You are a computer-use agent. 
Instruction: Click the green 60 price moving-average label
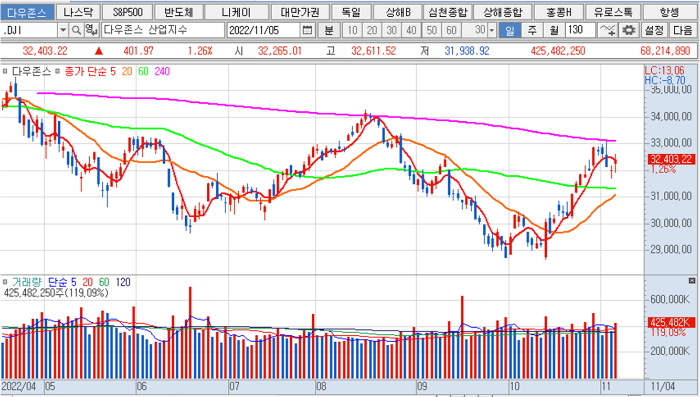tap(143, 71)
